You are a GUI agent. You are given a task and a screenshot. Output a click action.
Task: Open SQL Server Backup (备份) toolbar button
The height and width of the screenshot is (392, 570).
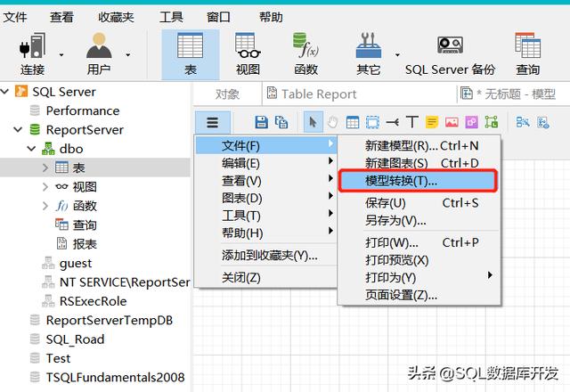450,54
